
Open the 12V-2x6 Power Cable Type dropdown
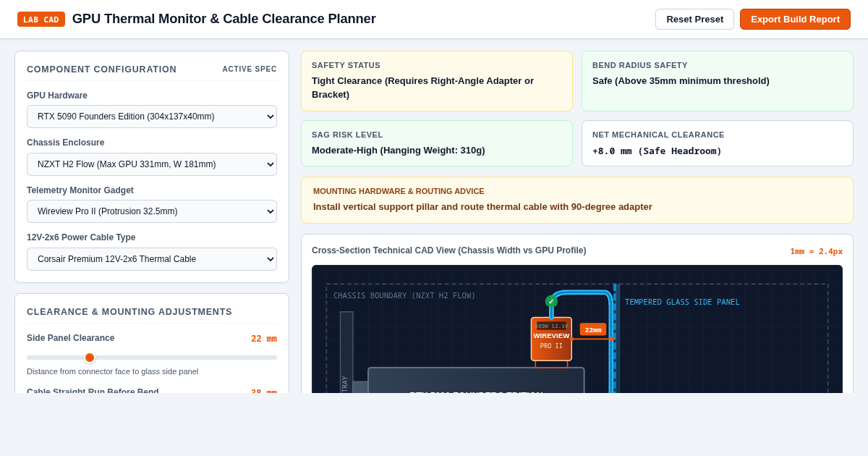point(152,259)
